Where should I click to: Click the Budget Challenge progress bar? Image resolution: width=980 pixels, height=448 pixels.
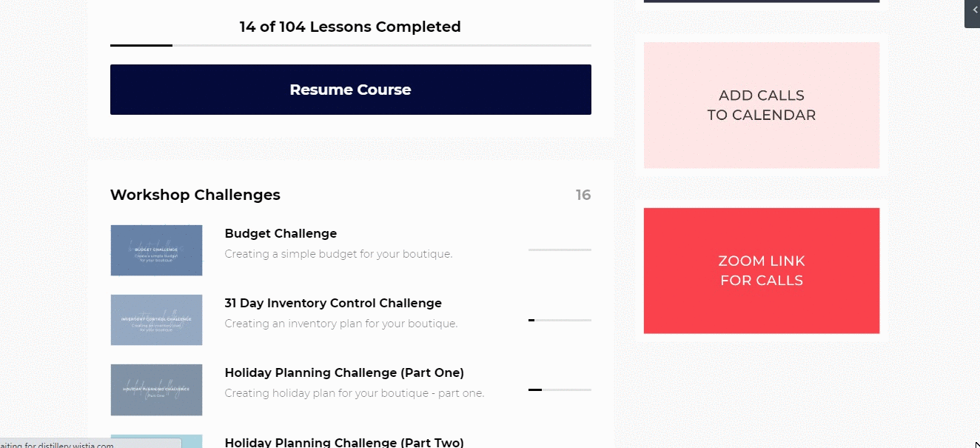click(x=560, y=250)
